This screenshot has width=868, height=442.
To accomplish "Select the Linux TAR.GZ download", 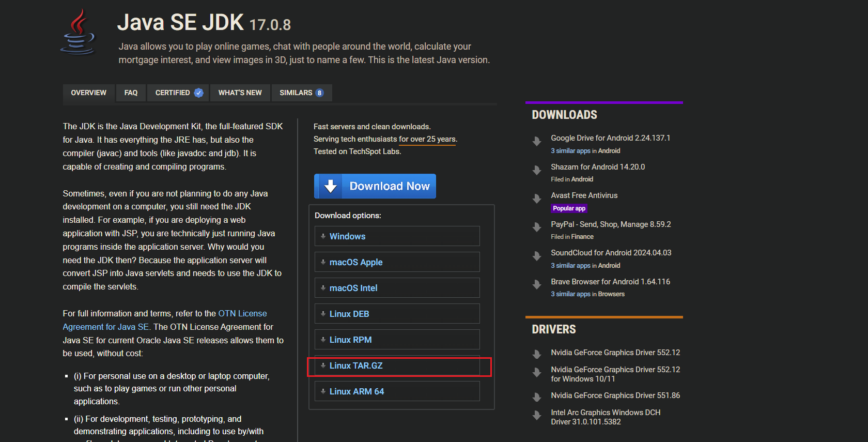I will (397, 365).
